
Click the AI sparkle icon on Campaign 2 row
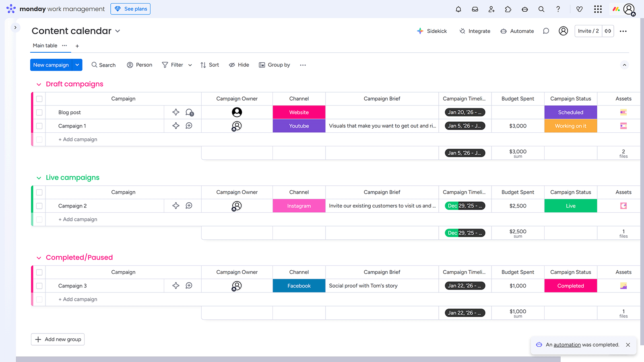coord(175,206)
